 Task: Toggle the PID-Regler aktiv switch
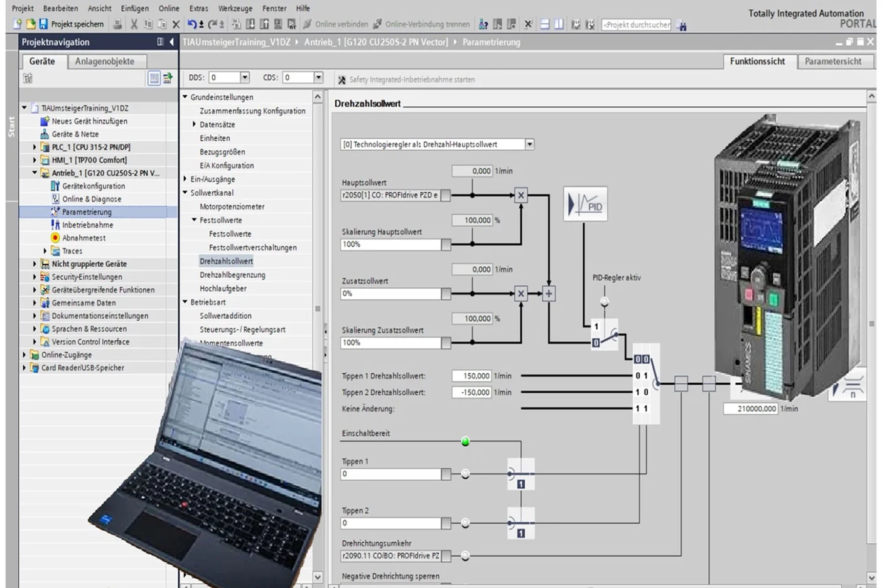coord(604,335)
